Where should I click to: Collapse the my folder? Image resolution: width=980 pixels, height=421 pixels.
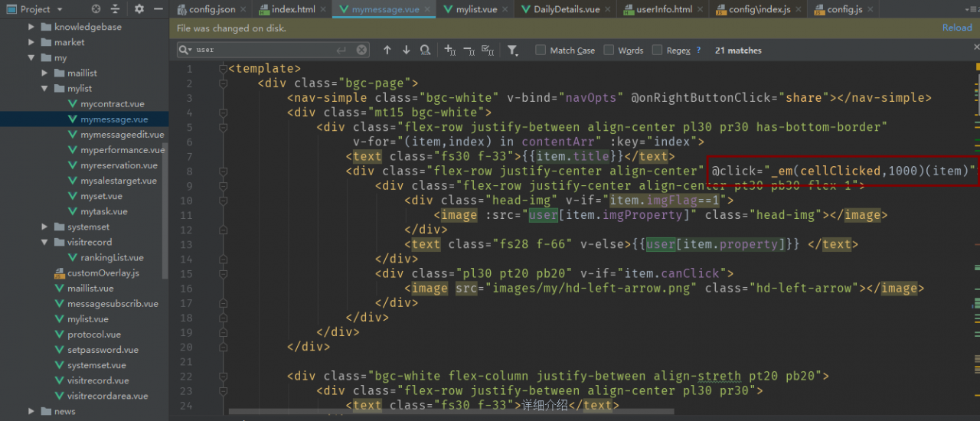point(31,57)
